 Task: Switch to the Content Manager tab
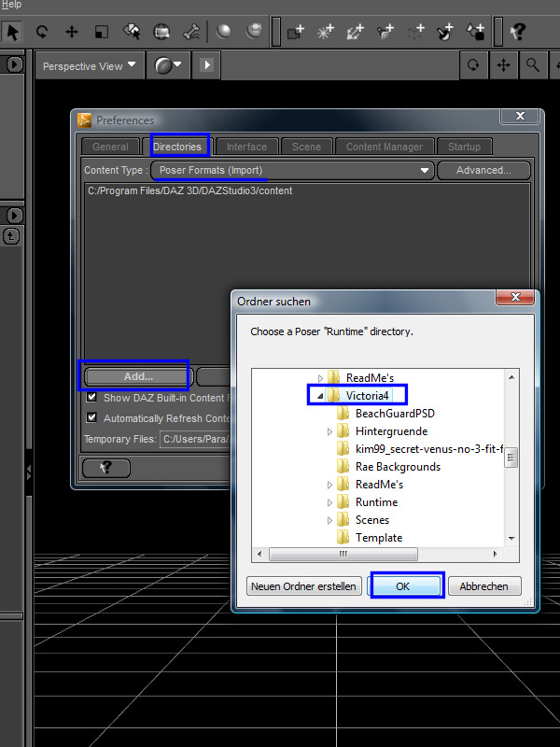(x=385, y=147)
